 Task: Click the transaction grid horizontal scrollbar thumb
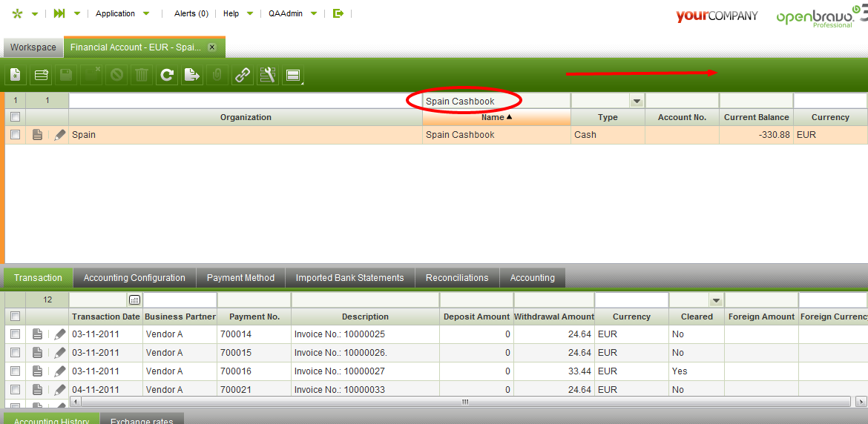pos(466,401)
